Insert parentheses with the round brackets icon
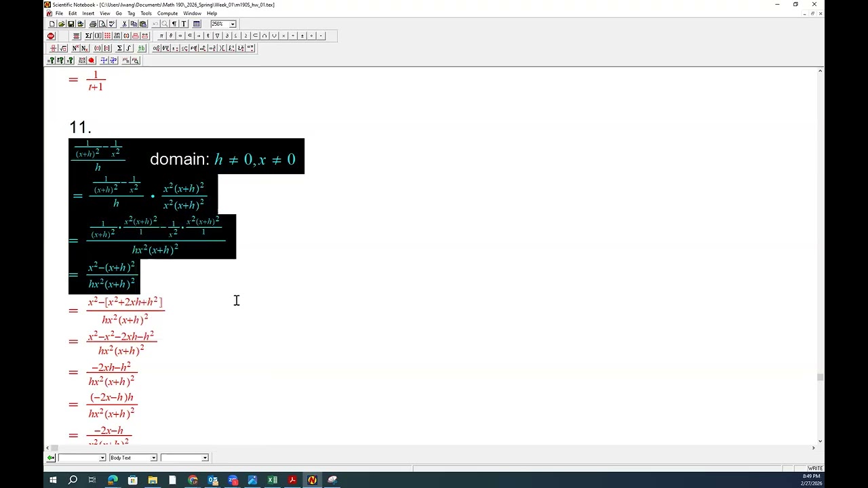868x488 pixels. click(x=98, y=48)
